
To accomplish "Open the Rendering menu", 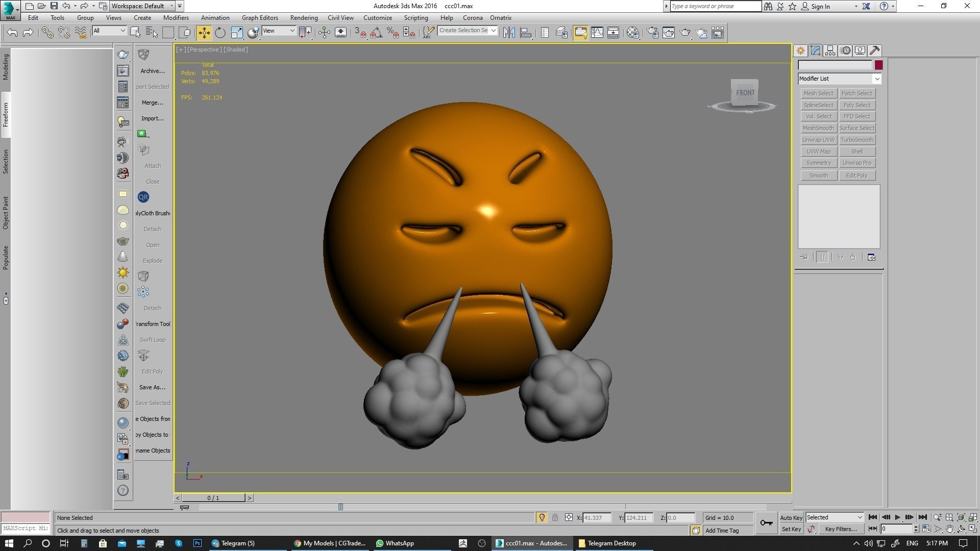I will point(304,18).
